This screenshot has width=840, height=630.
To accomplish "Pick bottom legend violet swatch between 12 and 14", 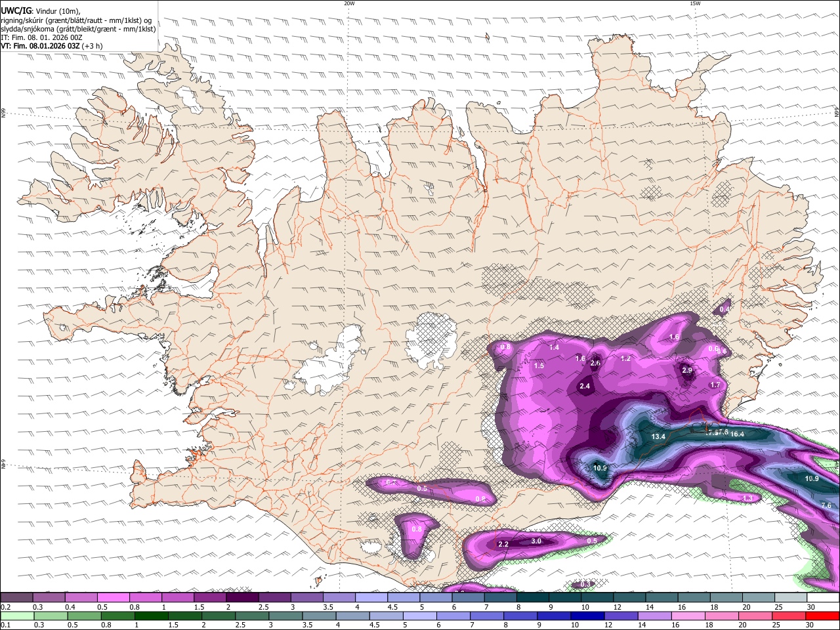I will pos(621,616).
